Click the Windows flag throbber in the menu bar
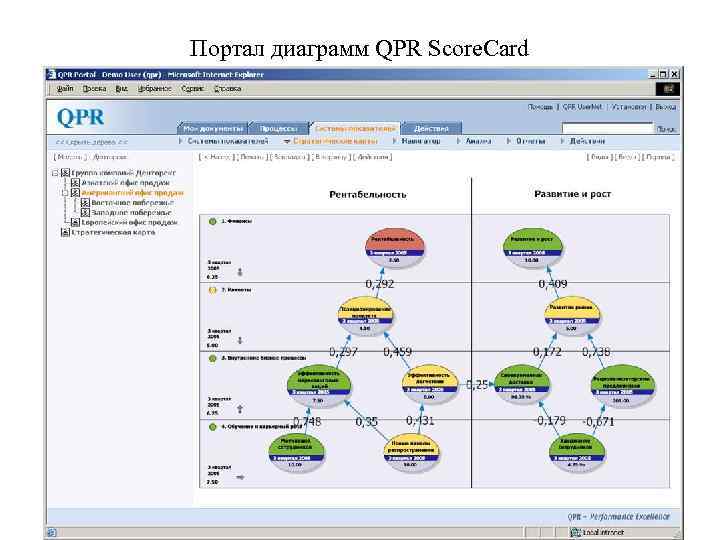The width and height of the screenshot is (720, 540). coord(667,89)
